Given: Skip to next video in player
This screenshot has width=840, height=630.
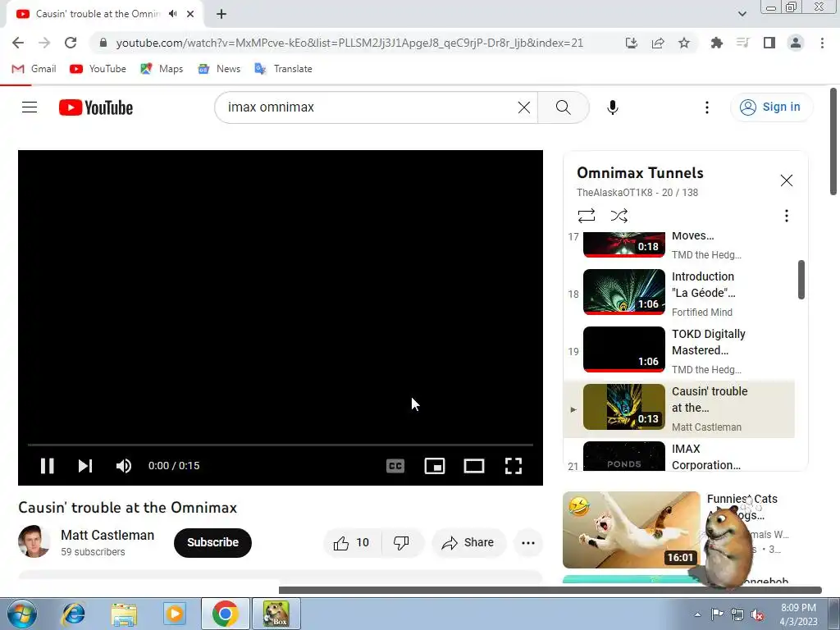Looking at the screenshot, I should point(85,466).
